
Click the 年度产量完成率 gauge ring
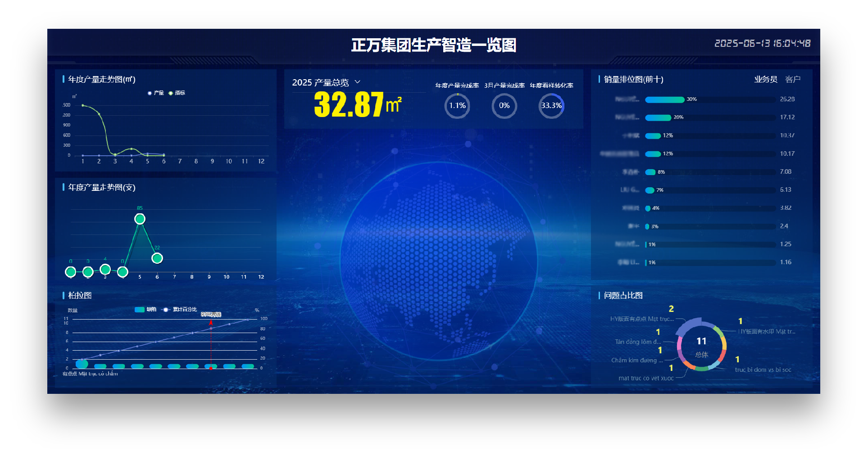pyautogui.click(x=457, y=106)
